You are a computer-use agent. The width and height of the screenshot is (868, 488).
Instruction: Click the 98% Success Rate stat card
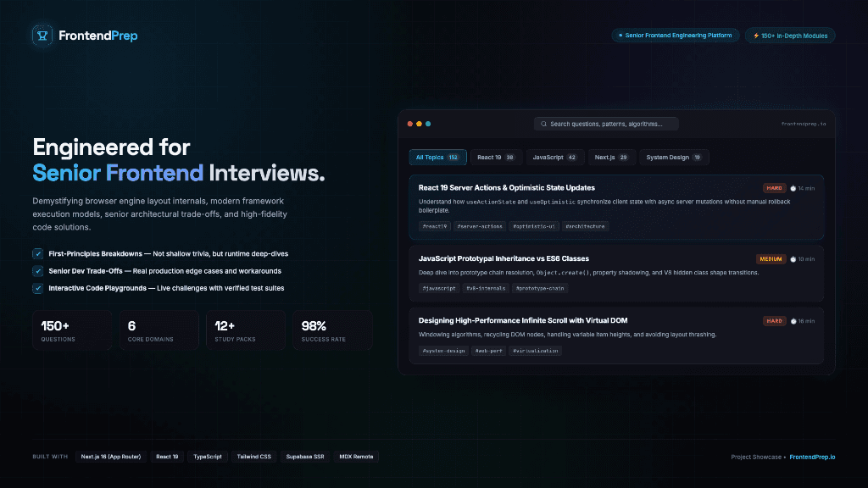332,330
